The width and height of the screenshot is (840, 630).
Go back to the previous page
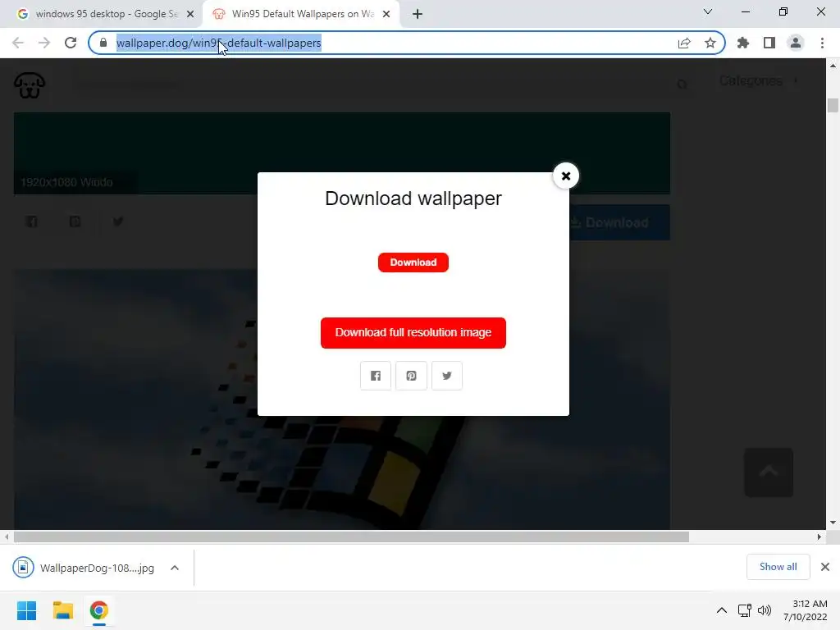18,43
